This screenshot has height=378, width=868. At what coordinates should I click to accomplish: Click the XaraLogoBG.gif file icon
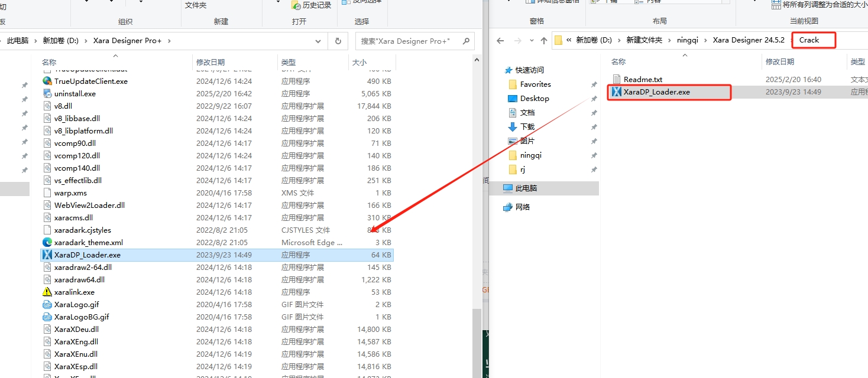coord(47,317)
